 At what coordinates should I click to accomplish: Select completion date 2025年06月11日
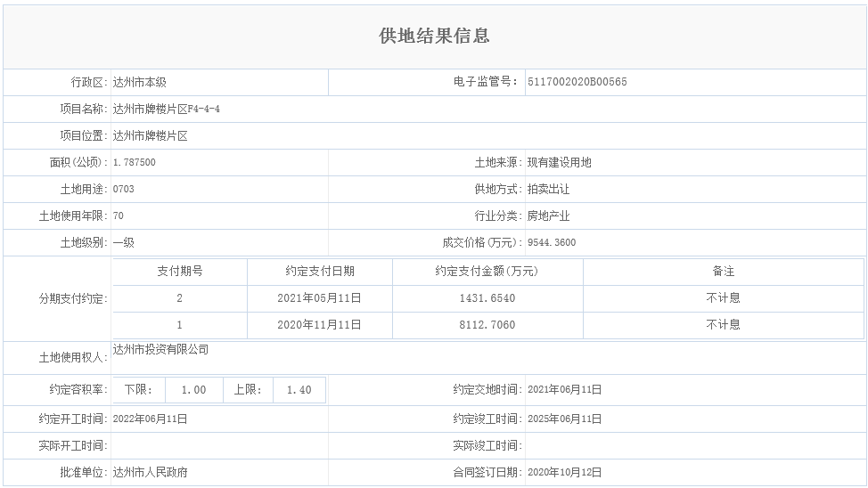[564, 419]
